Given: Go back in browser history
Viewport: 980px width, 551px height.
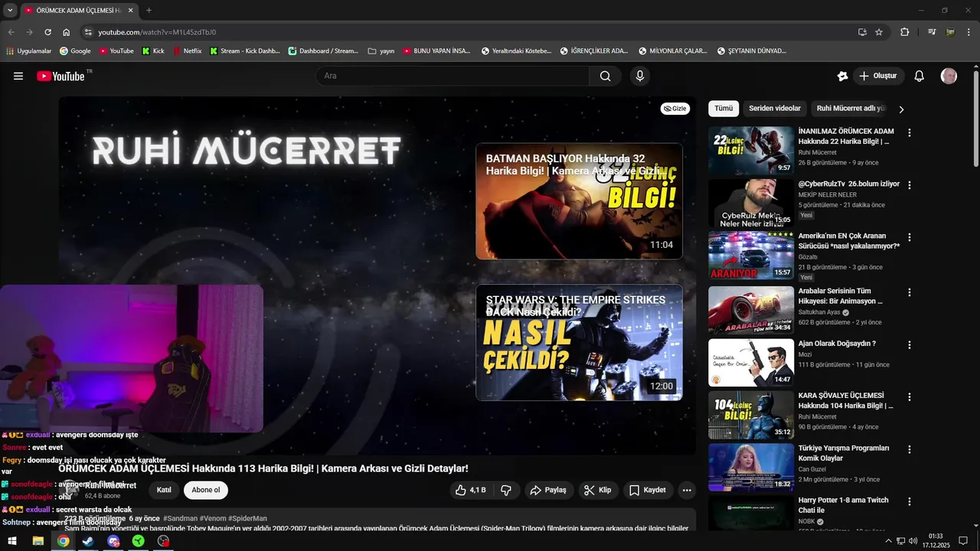Looking at the screenshot, I should (x=11, y=32).
